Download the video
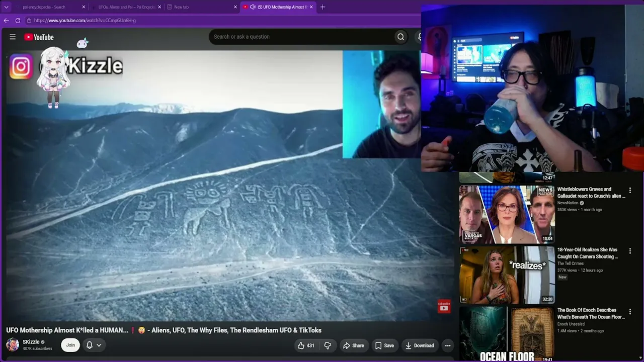The width and height of the screenshot is (644, 362). (420, 345)
